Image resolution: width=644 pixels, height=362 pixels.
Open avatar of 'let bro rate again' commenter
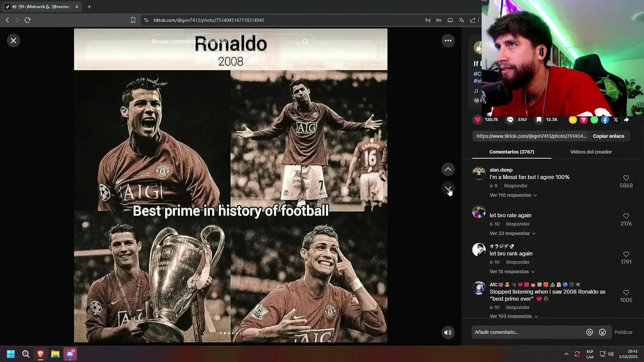click(479, 212)
